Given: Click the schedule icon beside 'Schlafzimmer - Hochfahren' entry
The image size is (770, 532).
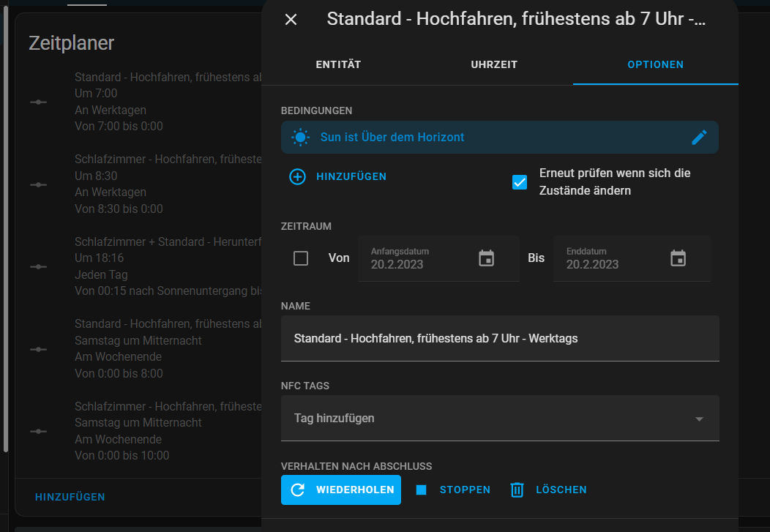Looking at the screenshot, I should [37, 184].
